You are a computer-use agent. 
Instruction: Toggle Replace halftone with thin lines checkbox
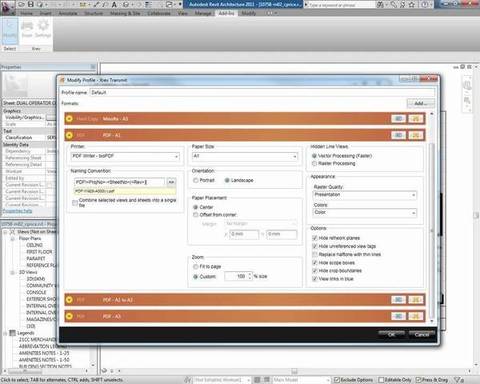314,254
